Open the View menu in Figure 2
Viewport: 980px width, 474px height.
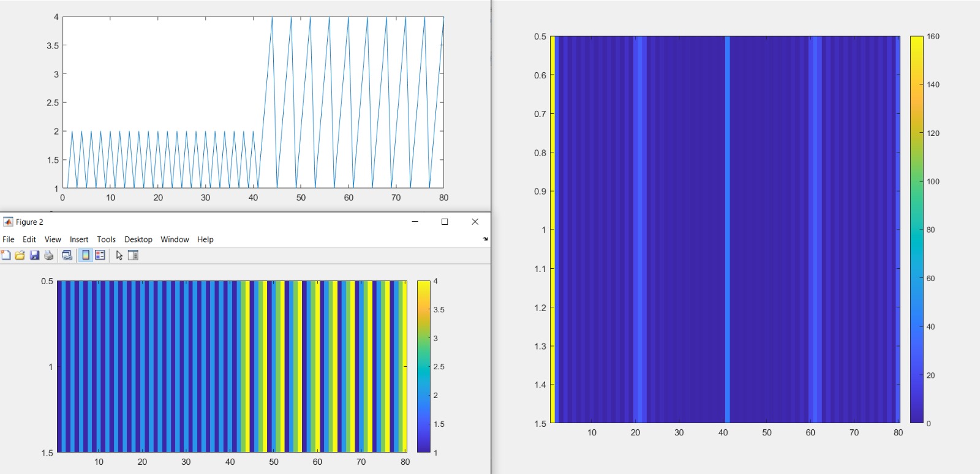tap(53, 239)
